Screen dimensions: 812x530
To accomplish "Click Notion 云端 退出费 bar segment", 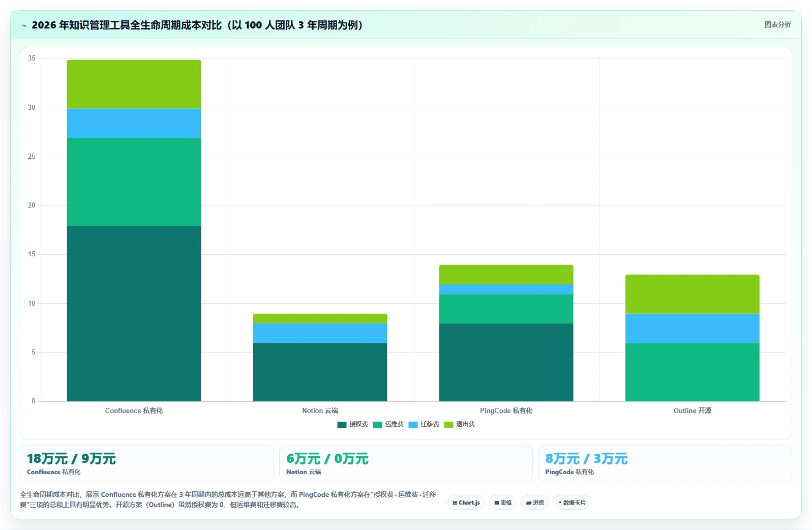I will pos(320,318).
